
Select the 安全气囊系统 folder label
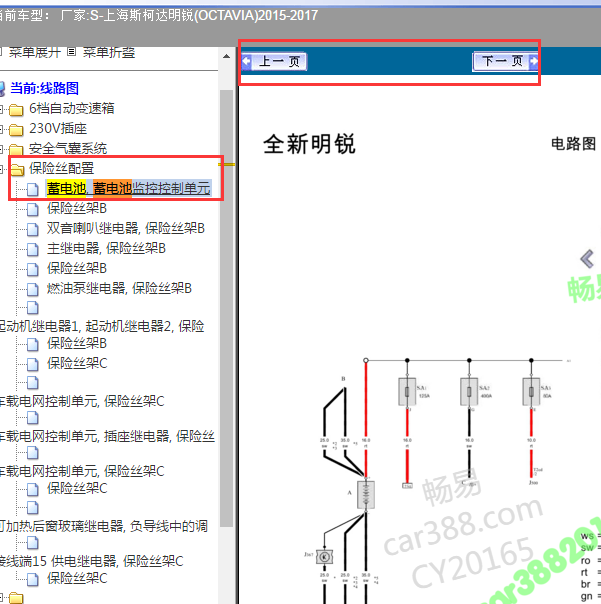click(x=68, y=149)
